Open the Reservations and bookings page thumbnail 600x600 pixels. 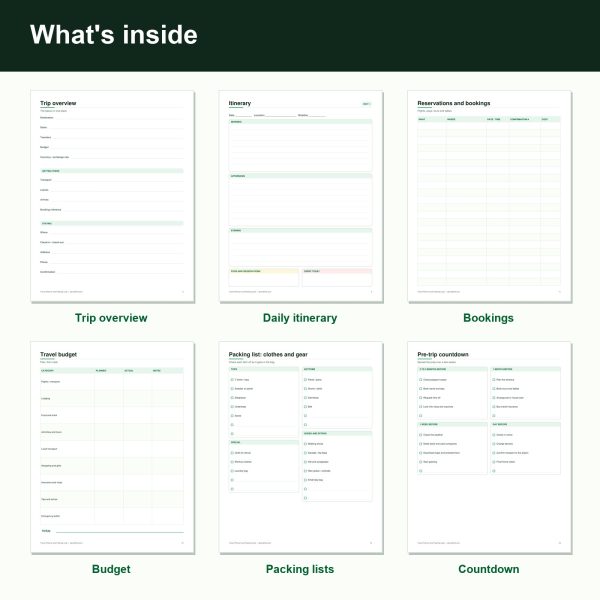tap(489, 196)
